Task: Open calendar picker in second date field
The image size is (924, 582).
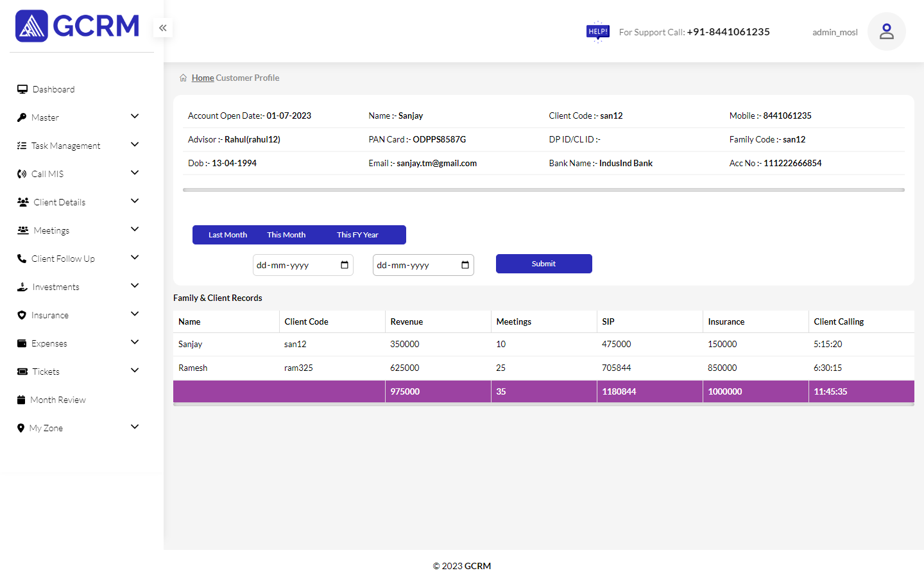Action: [465, 265]
